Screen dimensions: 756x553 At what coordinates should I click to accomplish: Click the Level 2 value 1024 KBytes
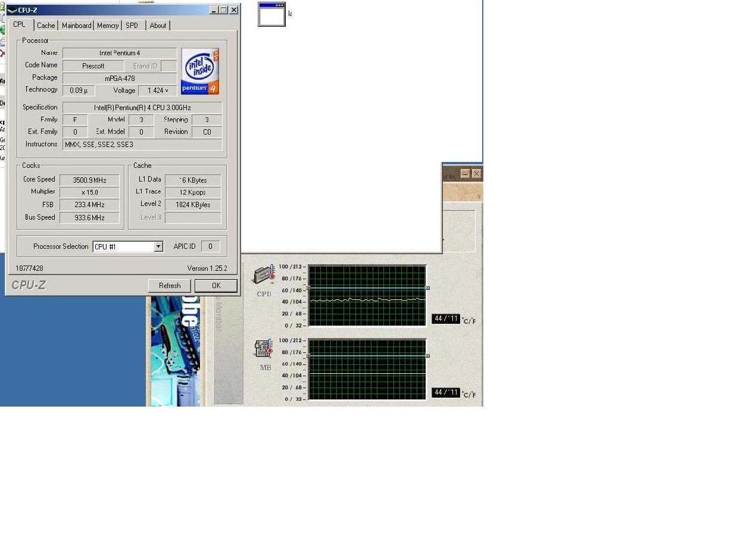click(x=193, y=205)
